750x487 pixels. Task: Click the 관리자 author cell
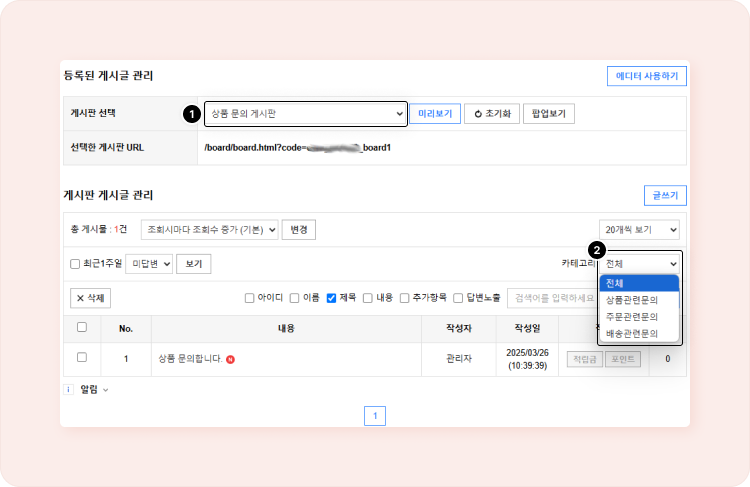tap(459, 359)
